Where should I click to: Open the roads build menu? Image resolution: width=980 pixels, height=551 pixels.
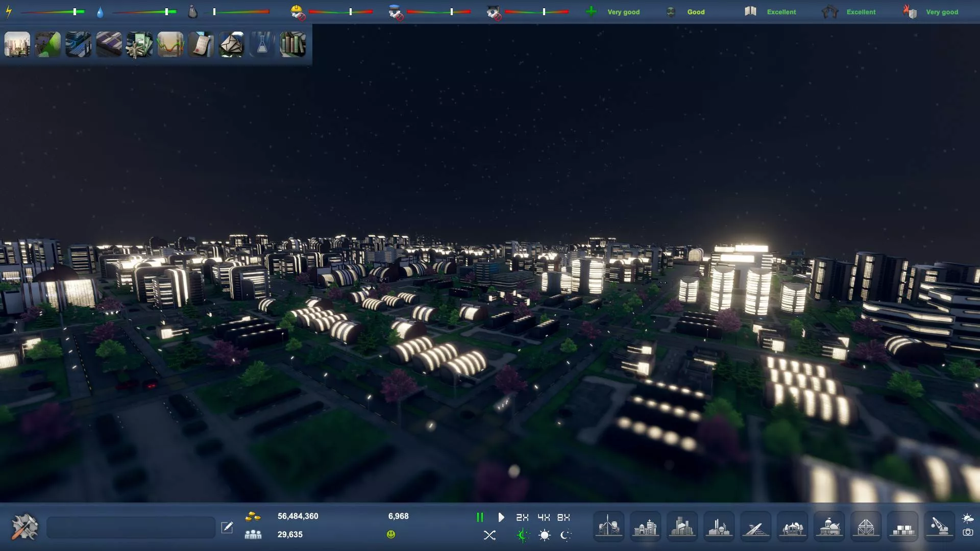[755, 526]
